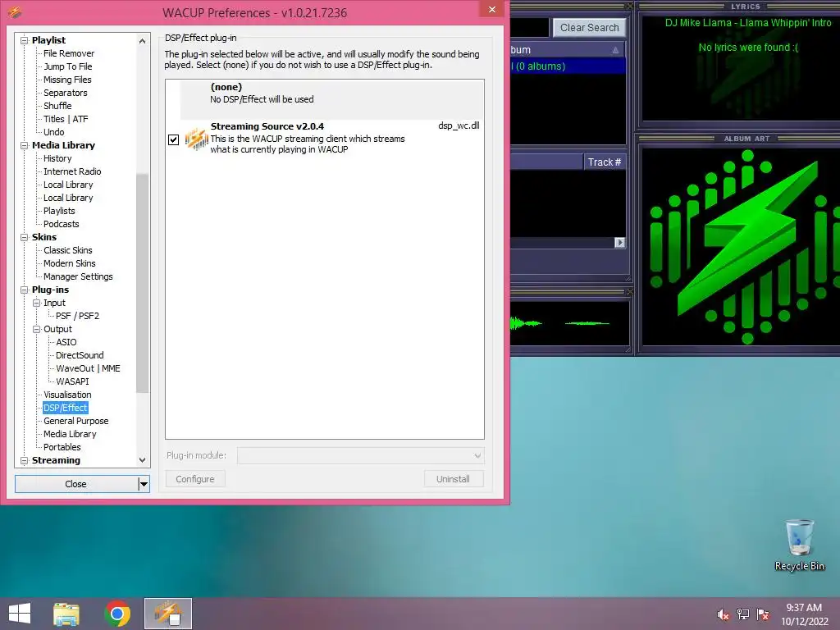The image size is (840, 630).
Task: Click Clear Search in the media library
Action: click(589, 28)
